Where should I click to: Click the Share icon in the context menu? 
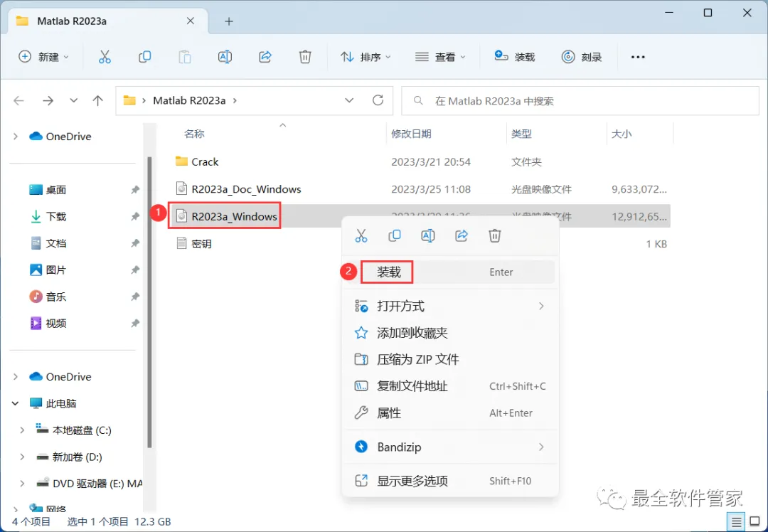462,236
